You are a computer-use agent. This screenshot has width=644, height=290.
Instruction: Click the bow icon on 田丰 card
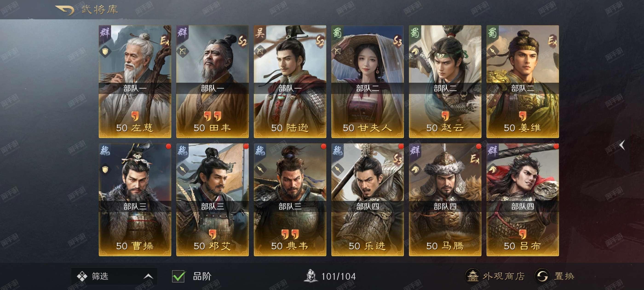pos(183,52)
